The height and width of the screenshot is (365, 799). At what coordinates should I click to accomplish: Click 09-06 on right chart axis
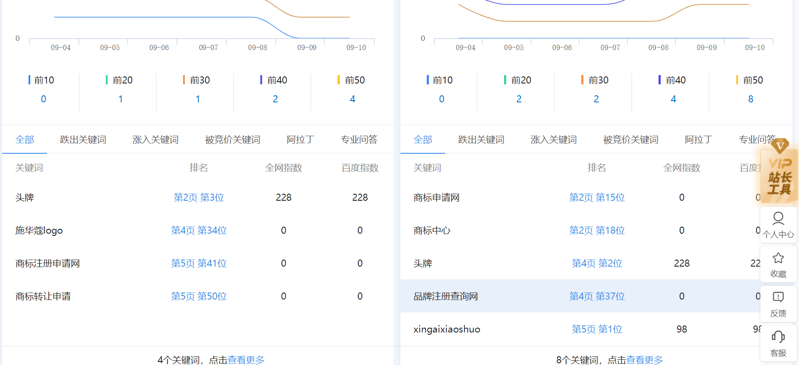point(562,47)
